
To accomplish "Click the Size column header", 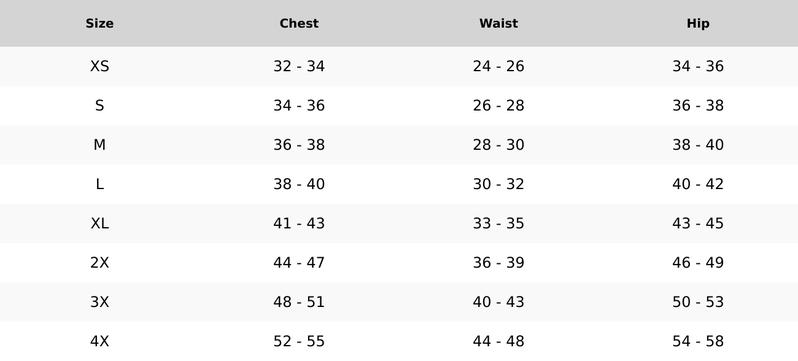I will [x=99, y=23].
